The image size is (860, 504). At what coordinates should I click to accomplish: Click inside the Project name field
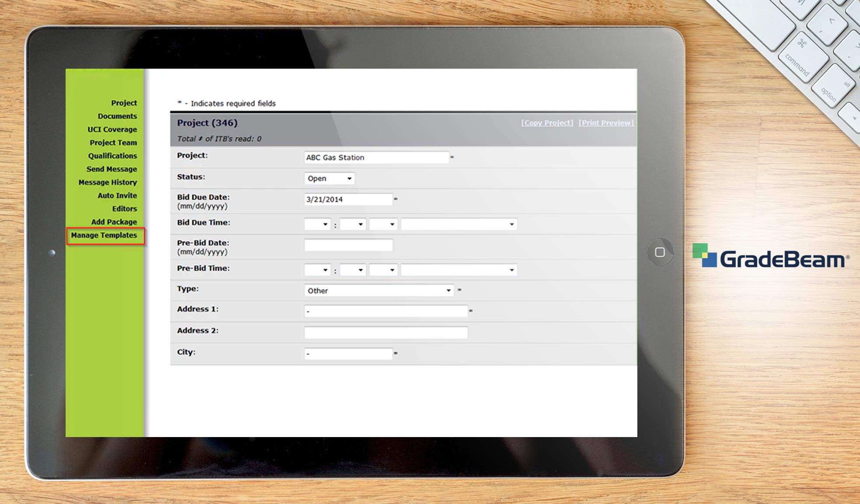[376, 157]
